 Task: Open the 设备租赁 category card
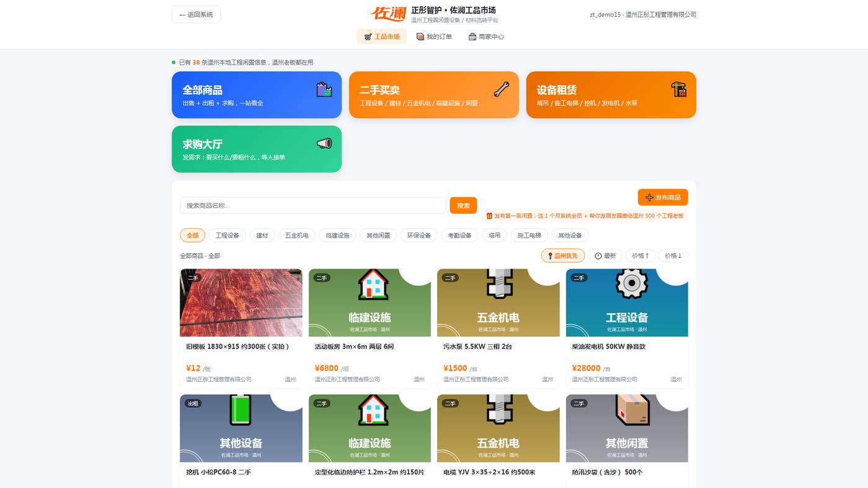(611, 95)
